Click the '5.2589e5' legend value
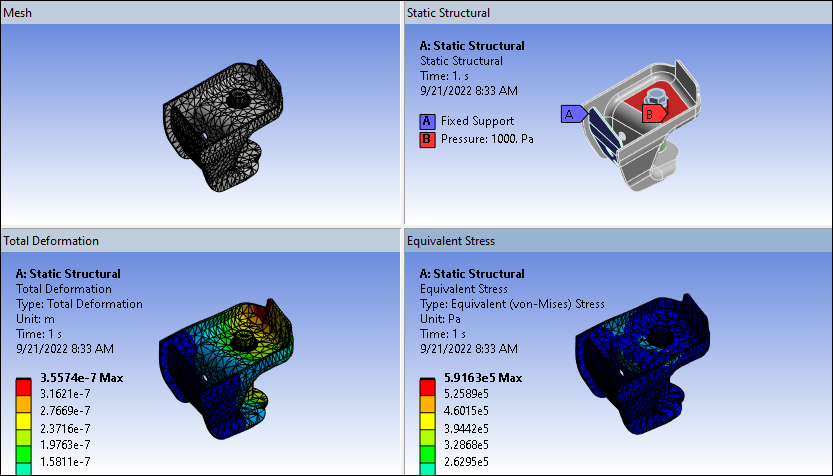 (x=466, y=394)
